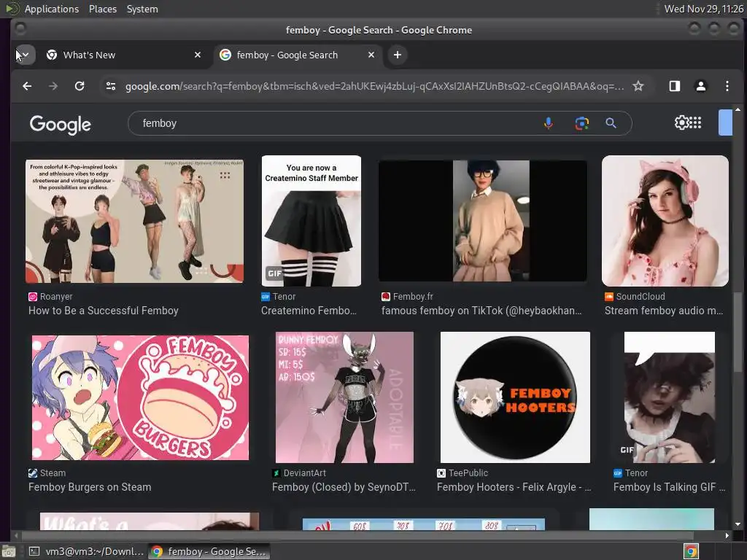The width and height of the screenshot is (747, 560).
Task: Reload the current page
Action: click(x=80, y=86)
